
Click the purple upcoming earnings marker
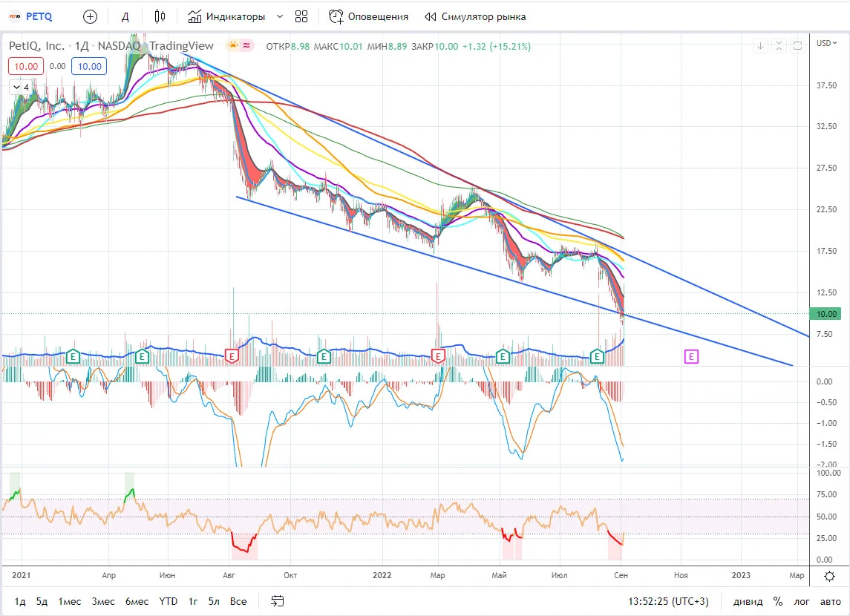[x=691, y=356]
